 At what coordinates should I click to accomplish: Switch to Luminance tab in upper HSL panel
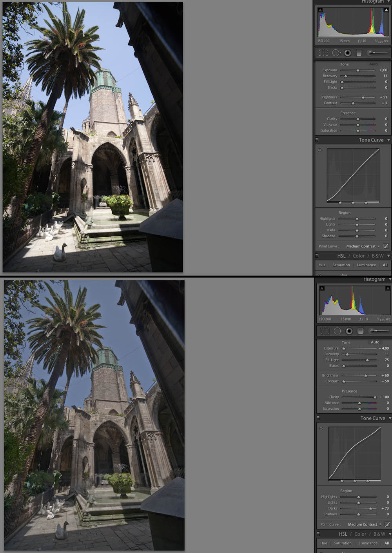point(366,265)
